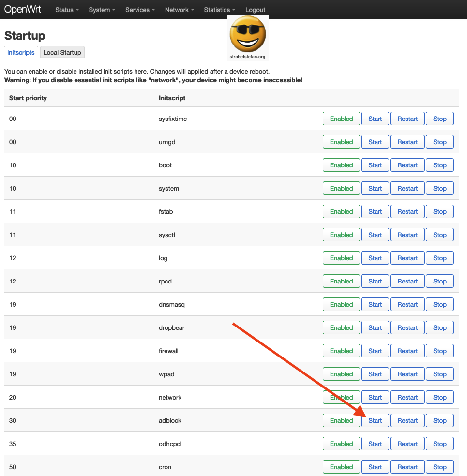Stop the wpad service
467x476 pixels.
point(439,374)
